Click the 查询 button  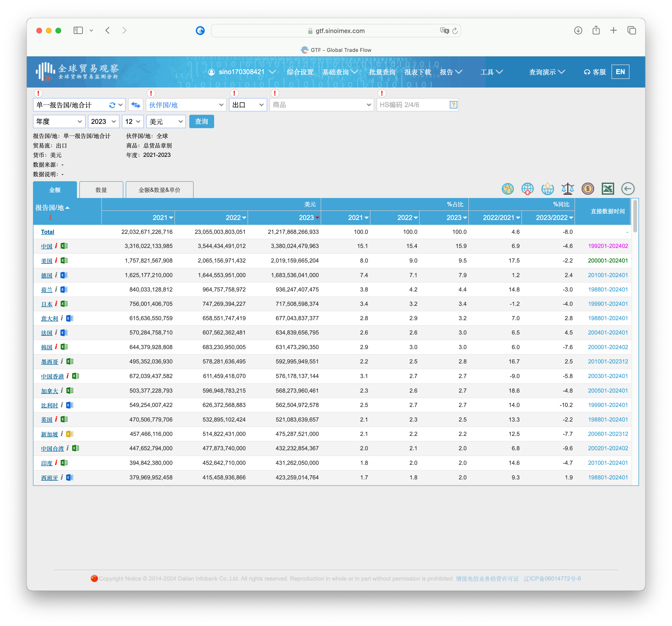click(x=201, y=121)
